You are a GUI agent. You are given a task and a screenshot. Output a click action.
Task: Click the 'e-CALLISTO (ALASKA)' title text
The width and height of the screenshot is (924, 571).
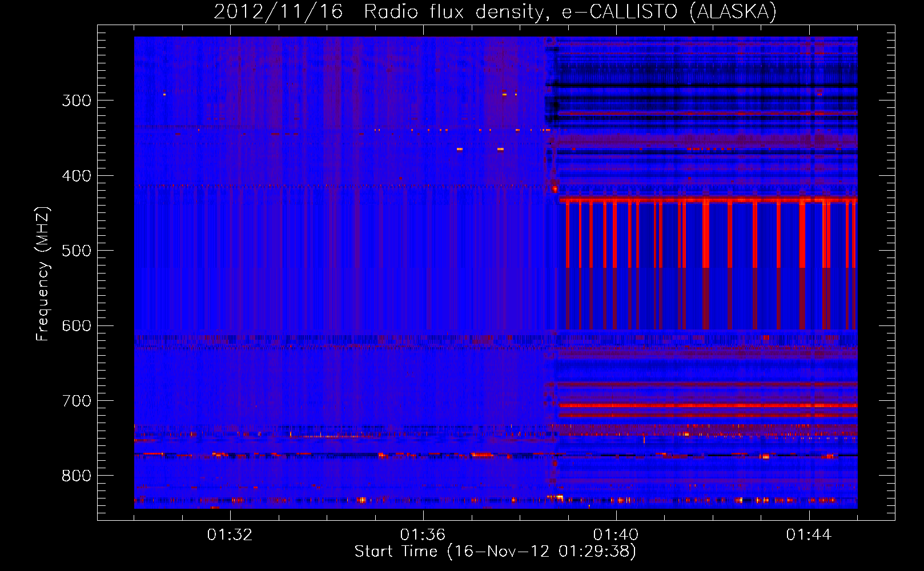click(669, 12)
